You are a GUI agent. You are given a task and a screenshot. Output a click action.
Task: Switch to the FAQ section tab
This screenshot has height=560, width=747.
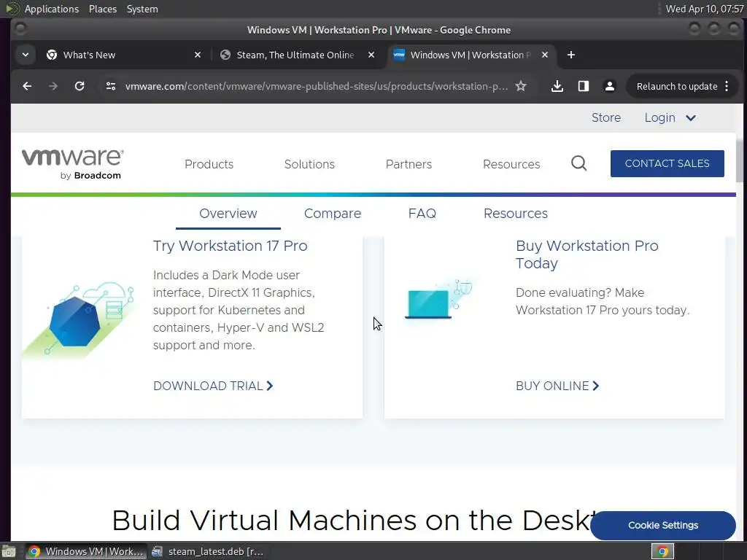(x=422, y=214)
